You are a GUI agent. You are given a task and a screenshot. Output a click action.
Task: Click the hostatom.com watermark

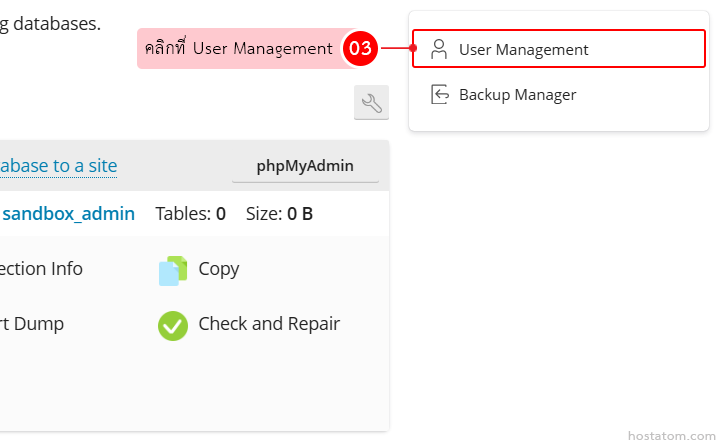point(669,435)
